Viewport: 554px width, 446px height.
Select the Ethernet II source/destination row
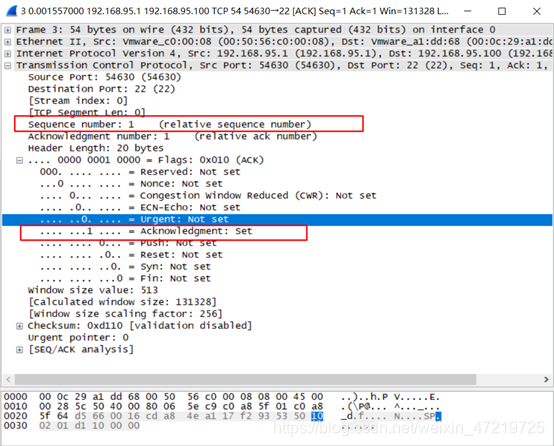pyautogui.click(x=283, y=42)
